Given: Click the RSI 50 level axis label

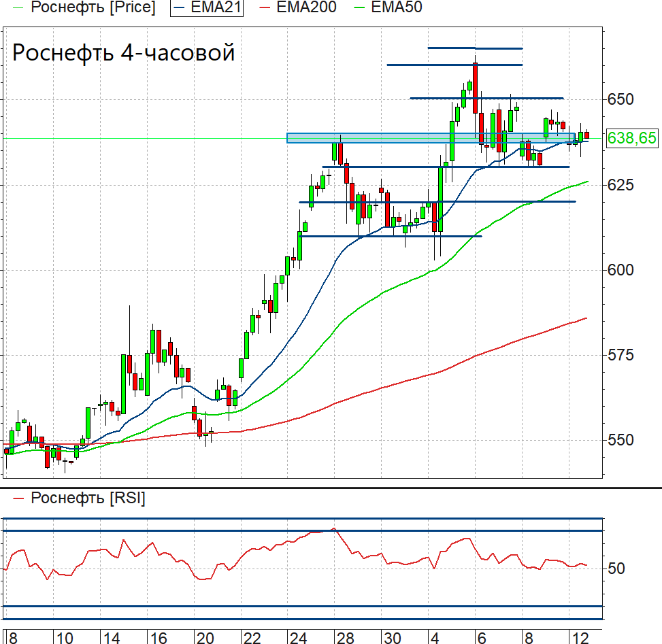Looking at the screenshot, I should 616,569.
